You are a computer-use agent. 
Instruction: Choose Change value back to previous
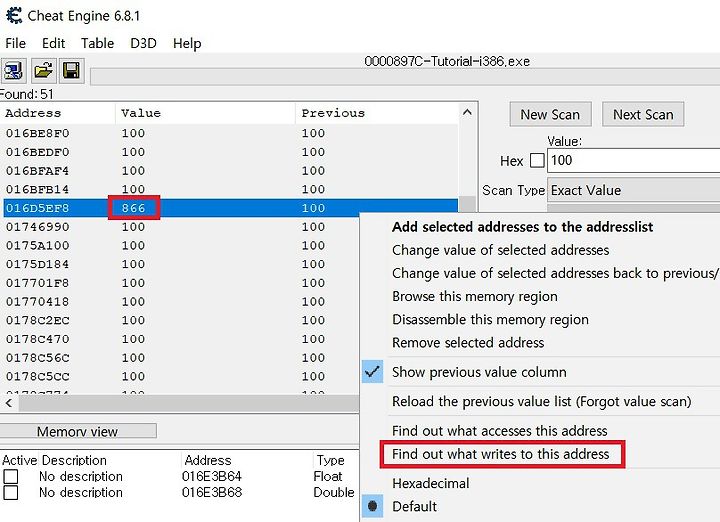coord(556,273)
